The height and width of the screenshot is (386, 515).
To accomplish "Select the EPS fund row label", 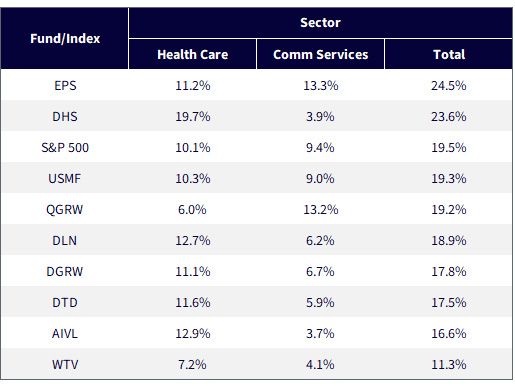I will [x=65, y=86].
